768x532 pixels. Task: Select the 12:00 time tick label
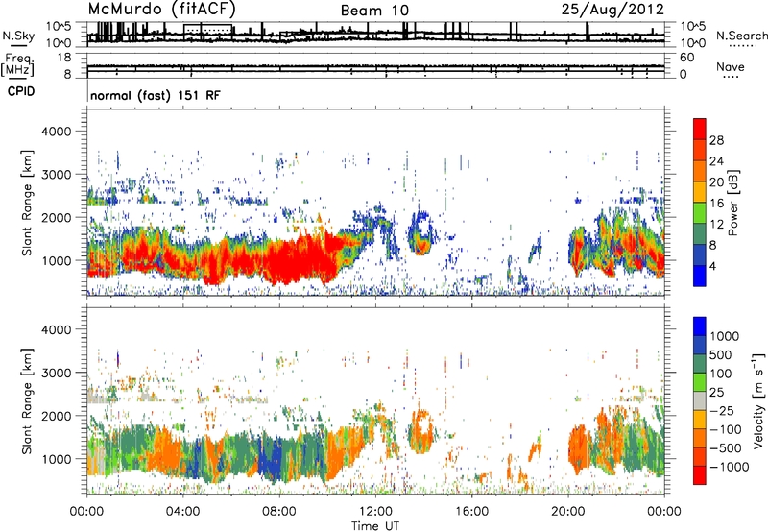(x=375, y=512)
